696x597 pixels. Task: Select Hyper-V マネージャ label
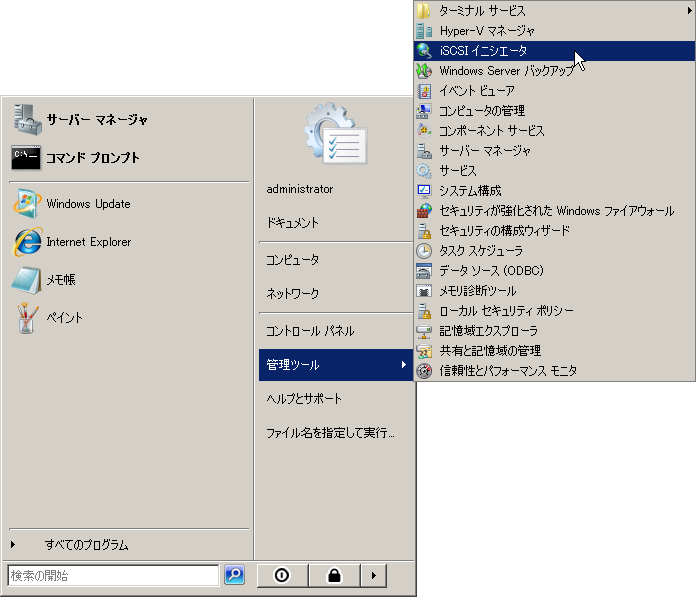[487, 31]
